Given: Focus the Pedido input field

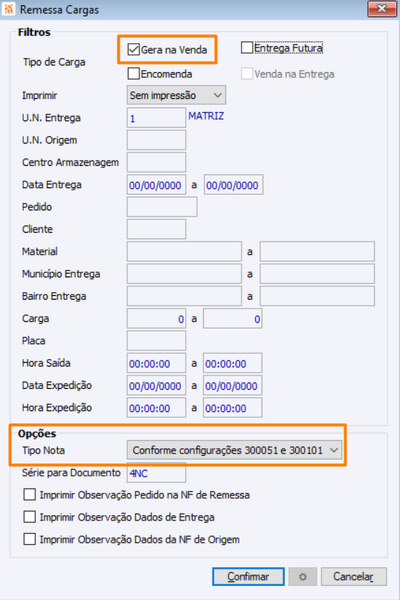Looking at the screenshot, I should click(x=162, y=207).
